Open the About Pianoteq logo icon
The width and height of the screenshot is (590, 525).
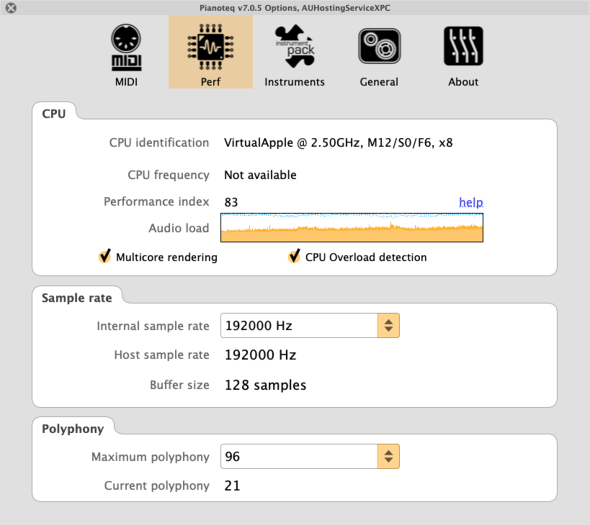[x=463, y=46]
